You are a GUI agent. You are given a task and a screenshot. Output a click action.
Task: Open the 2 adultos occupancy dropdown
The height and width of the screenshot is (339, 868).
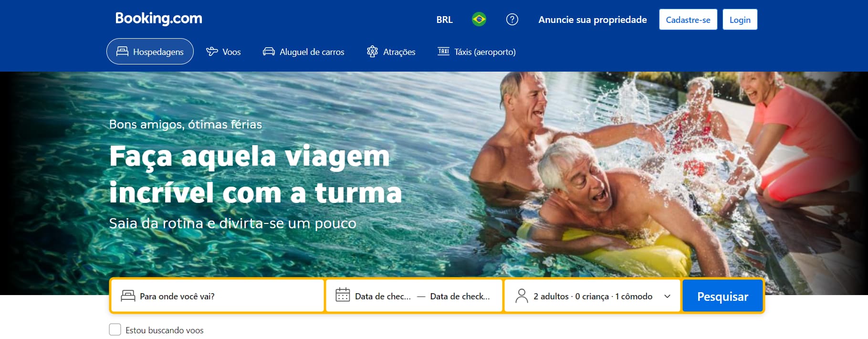click(592, 296)
